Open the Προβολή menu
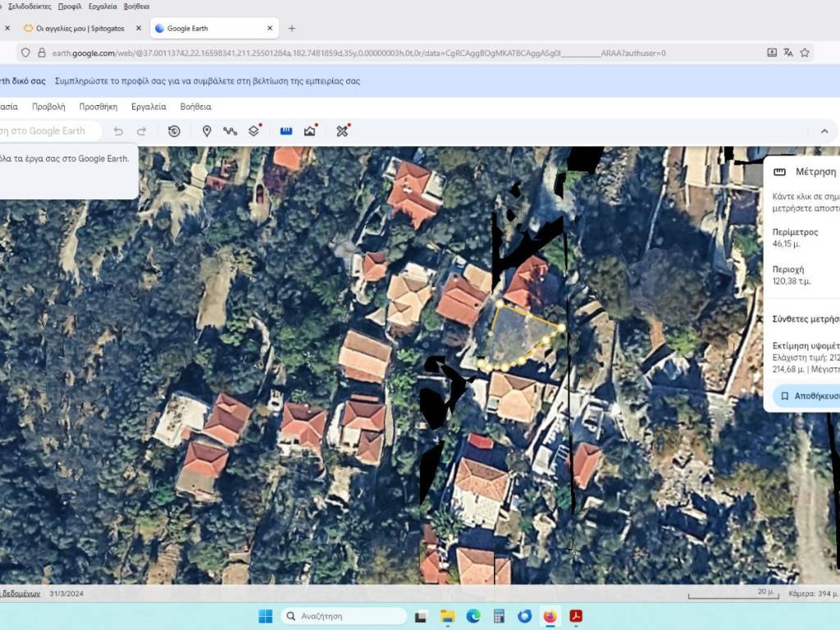 (x=48, y=107)
